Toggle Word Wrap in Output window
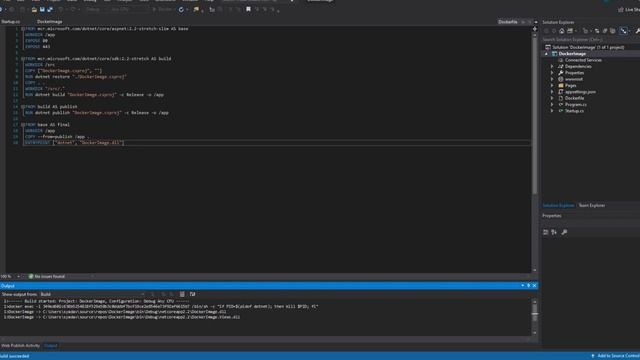The height and width of the screenshot is (360, 640). click(x=192, y=294)
